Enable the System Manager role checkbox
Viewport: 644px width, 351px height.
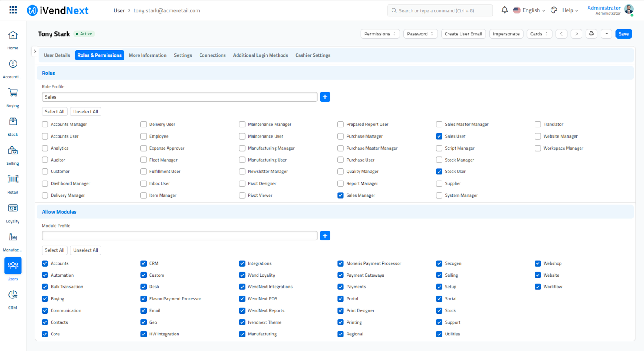(439, 195)
